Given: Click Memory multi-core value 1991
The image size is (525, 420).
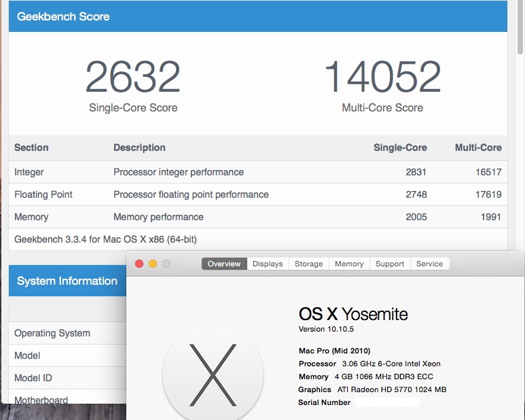Looking at the screenshot, I should [x=491, y=217].
